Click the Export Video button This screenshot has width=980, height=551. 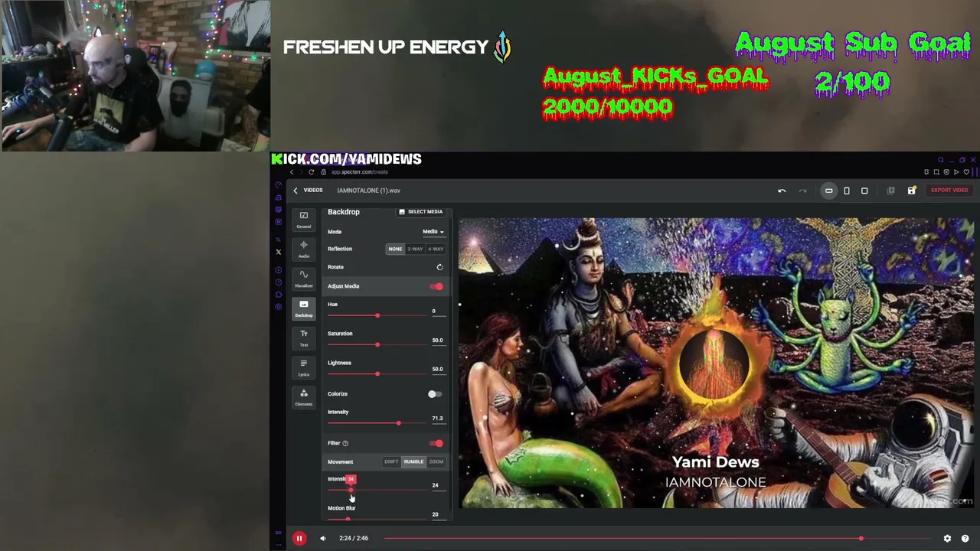(x=949, y=191)
